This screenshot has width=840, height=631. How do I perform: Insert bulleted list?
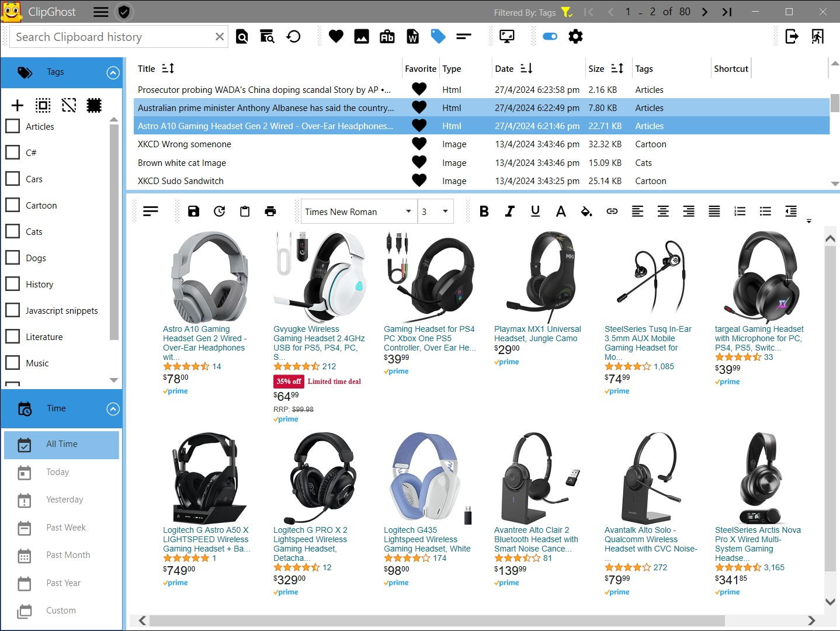(x=765, y=212)
